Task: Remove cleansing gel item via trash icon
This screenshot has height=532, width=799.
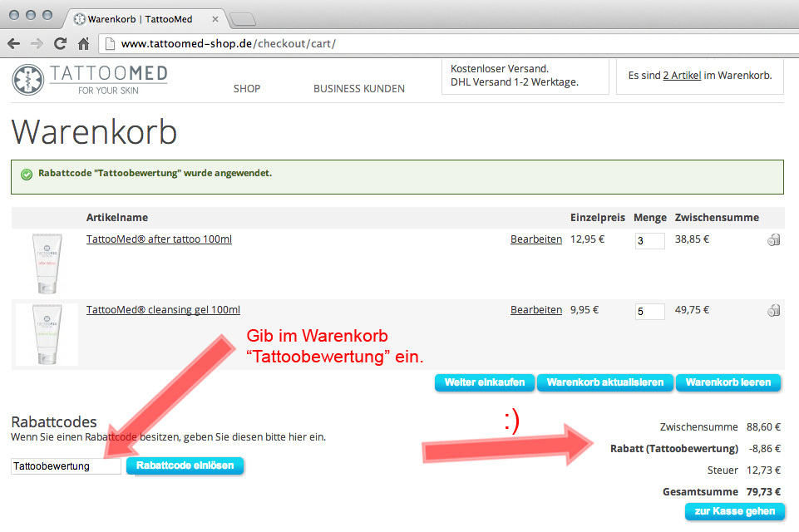Action: pos(773,311)
